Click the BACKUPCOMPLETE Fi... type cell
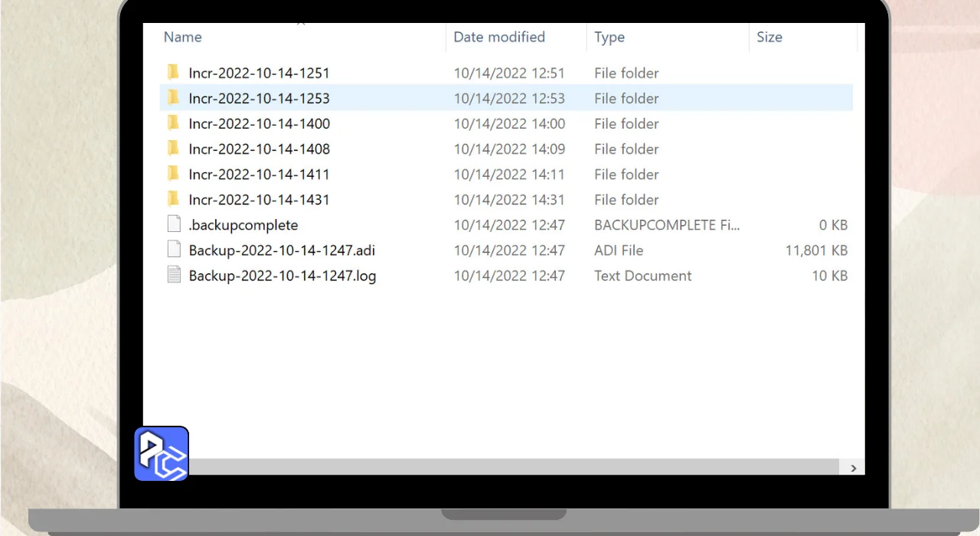Image resolution: width=980 pixels, height=536 pixels. (668, 225)
